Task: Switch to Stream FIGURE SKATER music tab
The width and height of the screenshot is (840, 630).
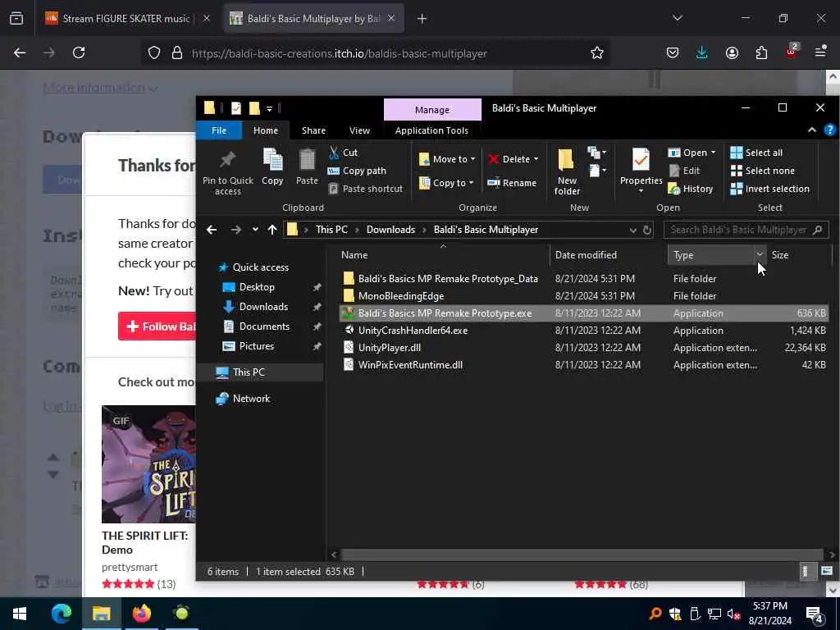Action: (x=127, y=19)
